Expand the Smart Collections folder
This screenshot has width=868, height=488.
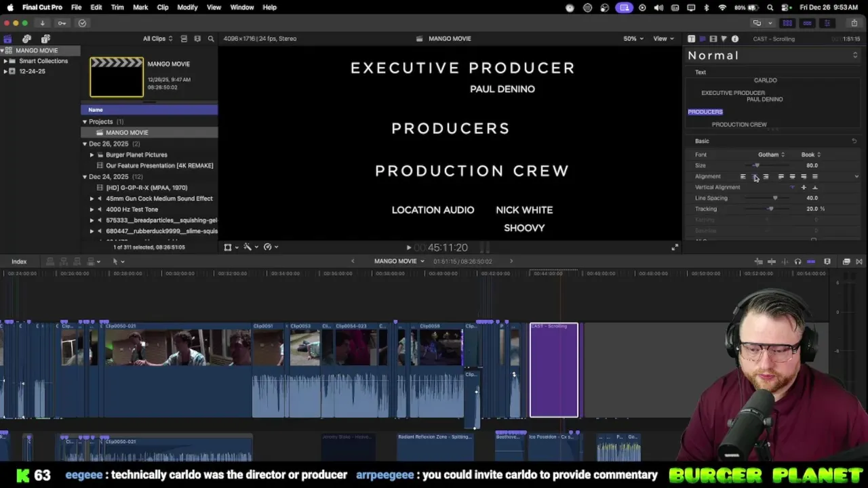click(x=5, y=61)
